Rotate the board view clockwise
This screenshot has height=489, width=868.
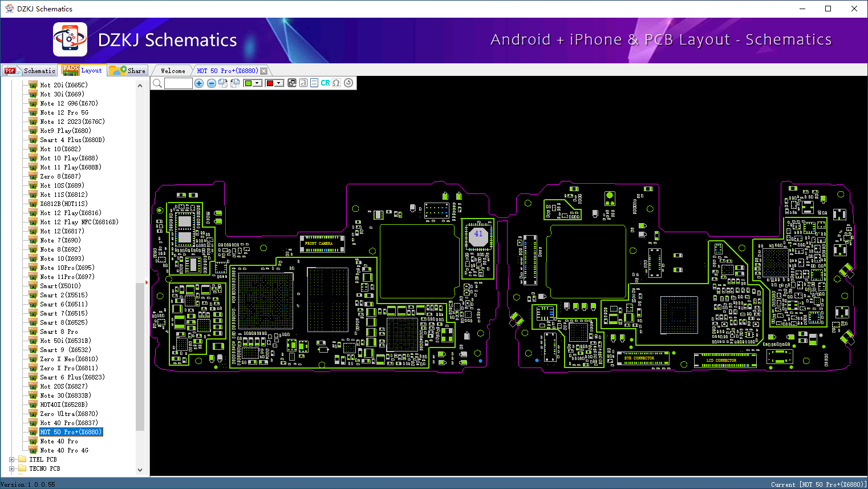(223, 83)
